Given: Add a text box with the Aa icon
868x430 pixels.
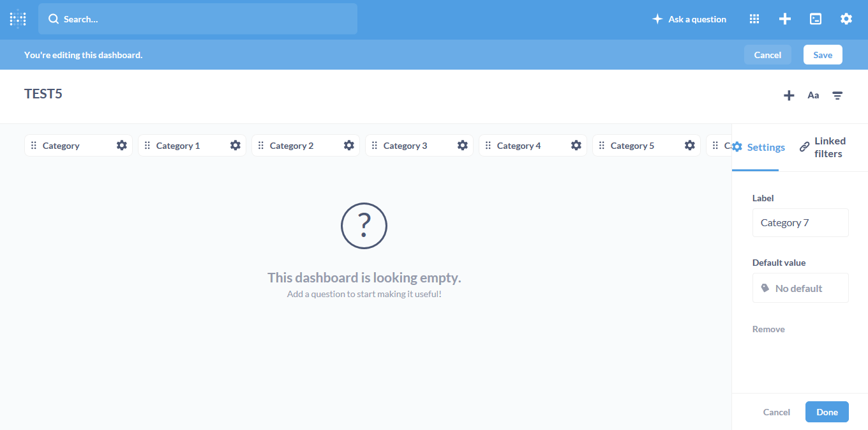Looking at the screenshot, I should (x=813, y=95).
